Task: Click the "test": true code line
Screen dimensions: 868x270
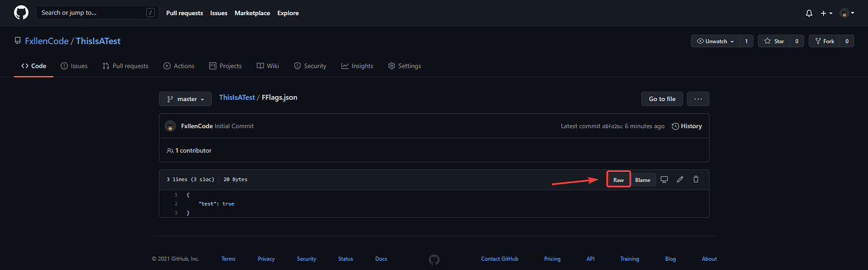Action: click(216, 204)
